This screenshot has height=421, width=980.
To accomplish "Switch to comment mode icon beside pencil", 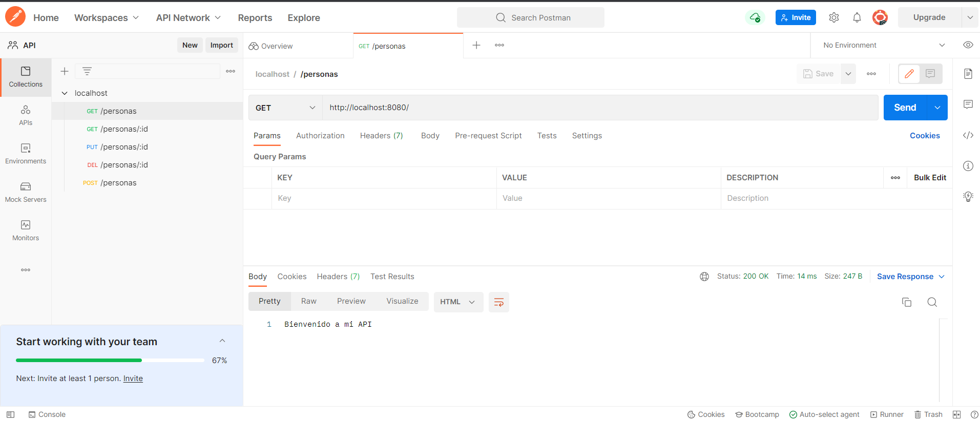I will point(930,74).
